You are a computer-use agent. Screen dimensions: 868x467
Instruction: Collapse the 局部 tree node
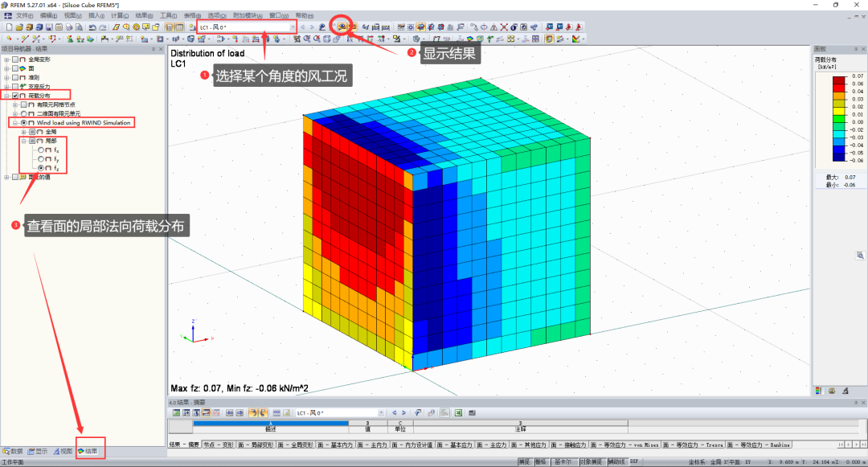coord(24,141)
